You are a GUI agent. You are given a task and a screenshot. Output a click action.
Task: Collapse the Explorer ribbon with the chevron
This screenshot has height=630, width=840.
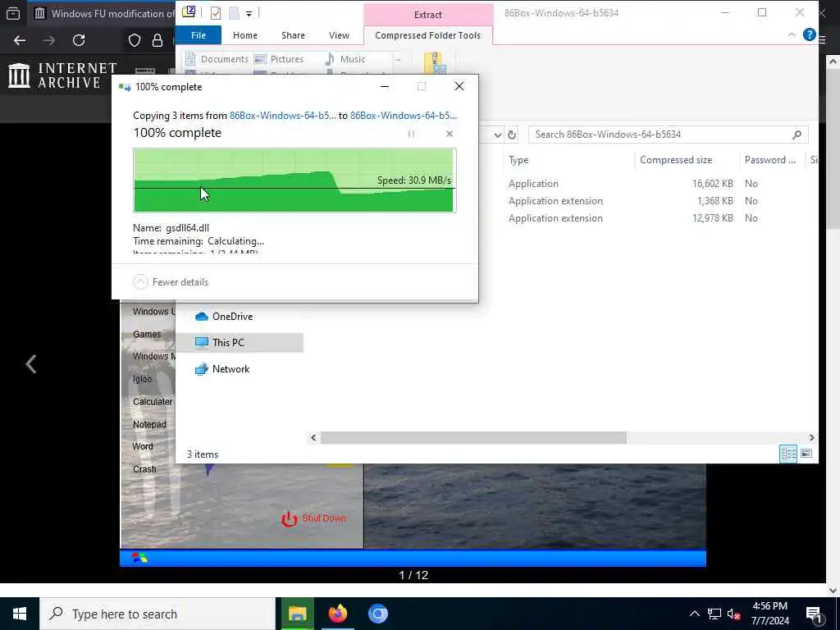point(792,34)
